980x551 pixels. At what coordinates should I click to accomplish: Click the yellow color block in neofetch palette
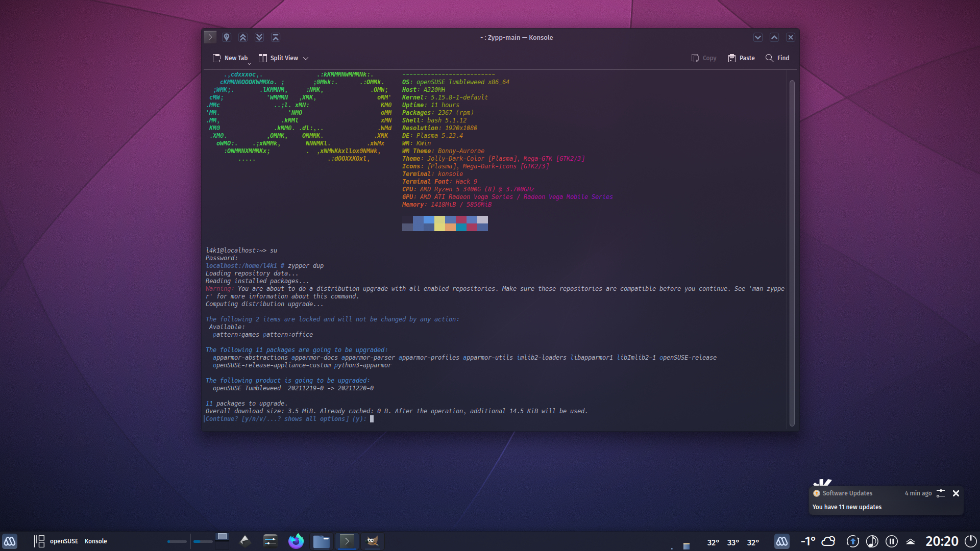(x=439, y=223)
